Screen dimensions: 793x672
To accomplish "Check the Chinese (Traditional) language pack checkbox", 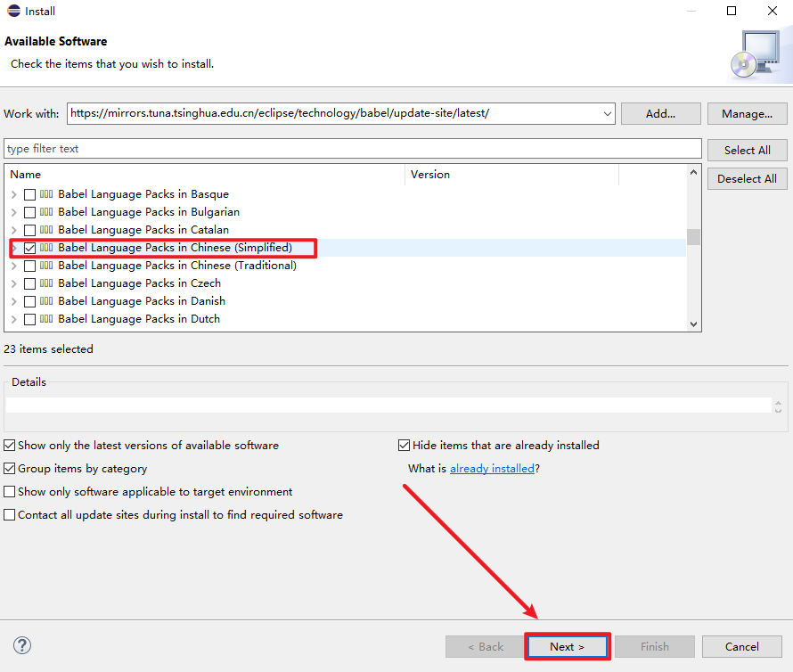I will [30, 266].
